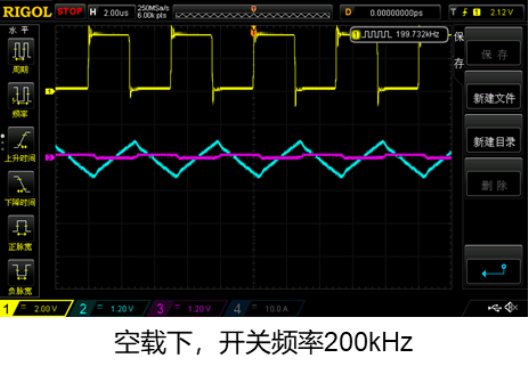
Task: Click the USB connection status icon
Action: [x=495, y=307]
